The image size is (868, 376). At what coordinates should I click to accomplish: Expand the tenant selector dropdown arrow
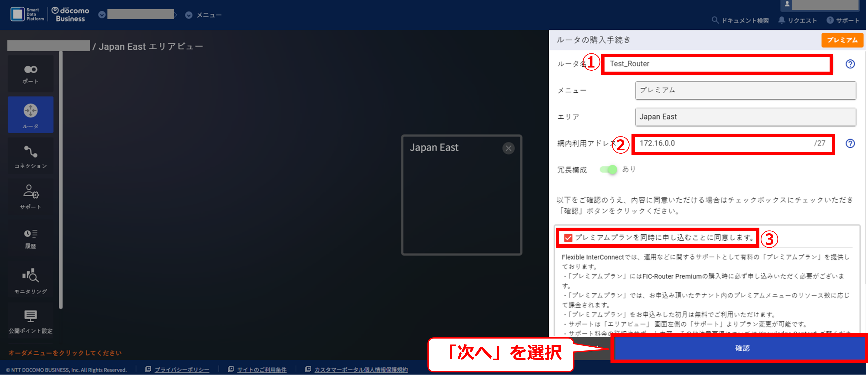coord(102,15)
